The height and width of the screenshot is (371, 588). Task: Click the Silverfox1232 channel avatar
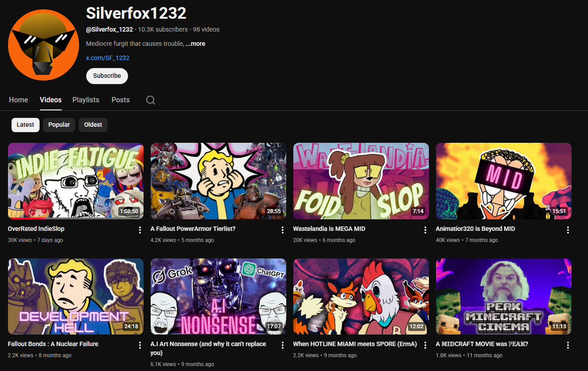(44, 44)
